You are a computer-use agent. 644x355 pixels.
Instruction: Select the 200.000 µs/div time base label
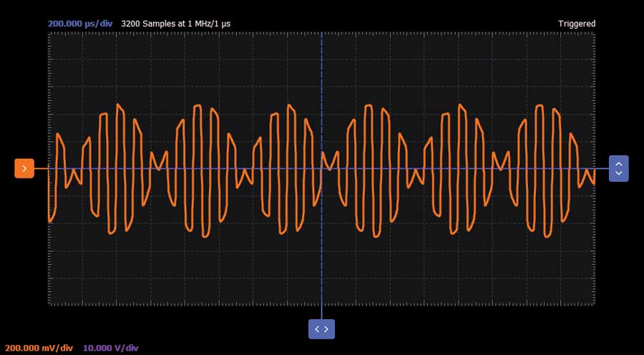tap(80, 24)
